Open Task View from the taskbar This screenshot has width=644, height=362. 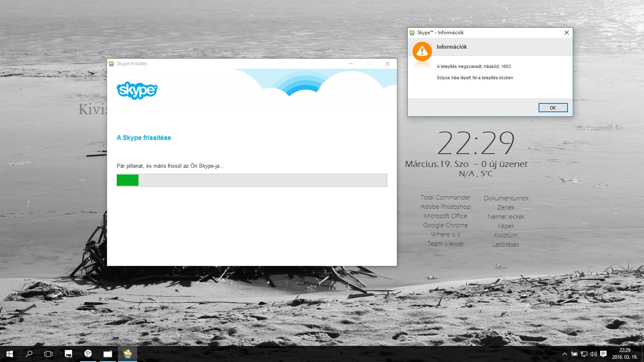pos(48,354)
